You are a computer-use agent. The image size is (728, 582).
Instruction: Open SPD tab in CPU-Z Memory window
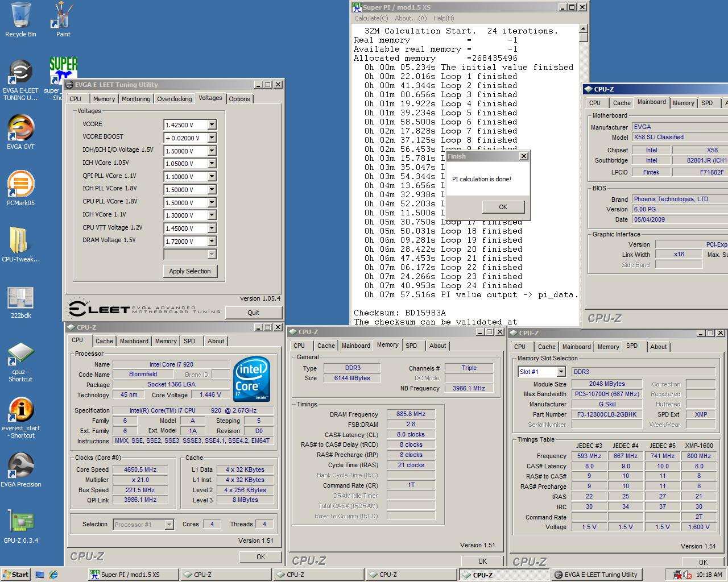tap(411, 346)
